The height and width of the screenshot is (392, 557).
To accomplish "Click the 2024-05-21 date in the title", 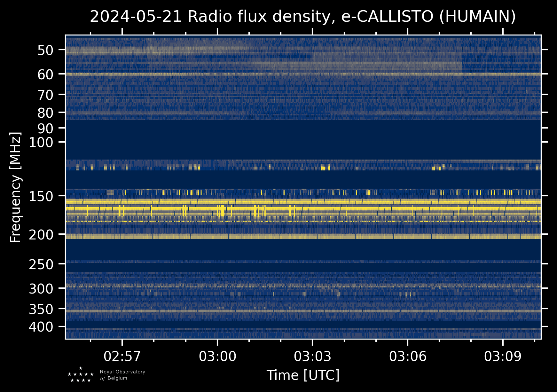I will pos(136,17).
